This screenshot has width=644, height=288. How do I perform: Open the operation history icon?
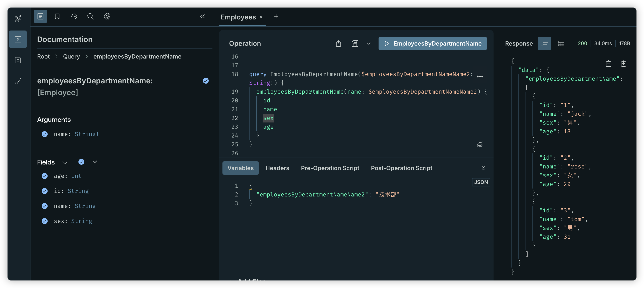pos(74,17)
